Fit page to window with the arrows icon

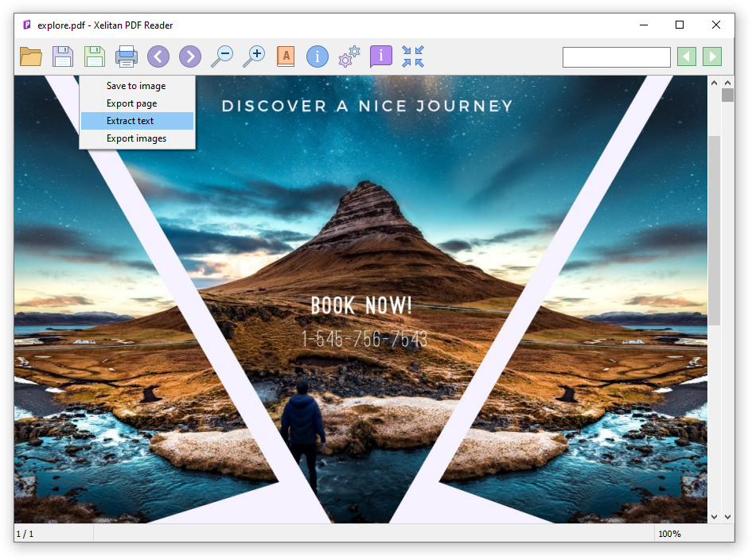pyautogui.click(x=413, y=56)
